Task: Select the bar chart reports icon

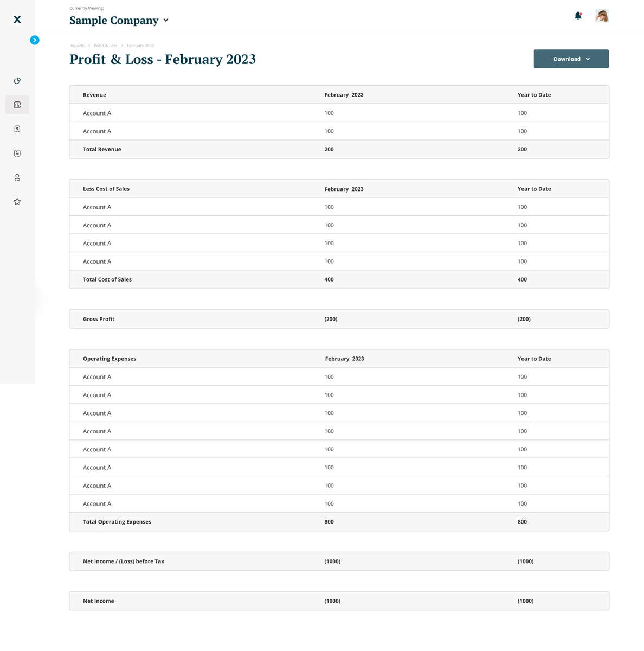Action: coord(17,105)
